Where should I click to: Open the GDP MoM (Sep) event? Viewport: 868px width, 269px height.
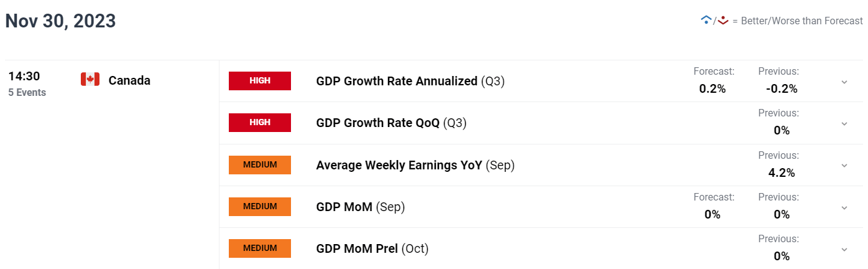click(x=361, y=207)
